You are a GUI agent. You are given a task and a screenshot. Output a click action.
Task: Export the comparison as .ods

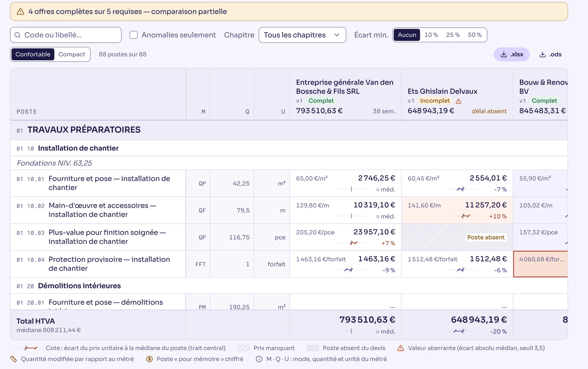click(550, 54)
